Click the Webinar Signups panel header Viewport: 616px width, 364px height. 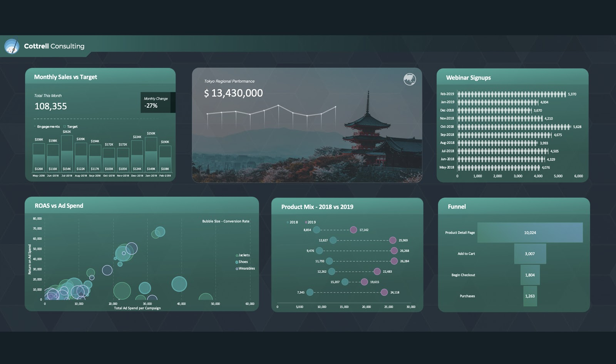468,78
